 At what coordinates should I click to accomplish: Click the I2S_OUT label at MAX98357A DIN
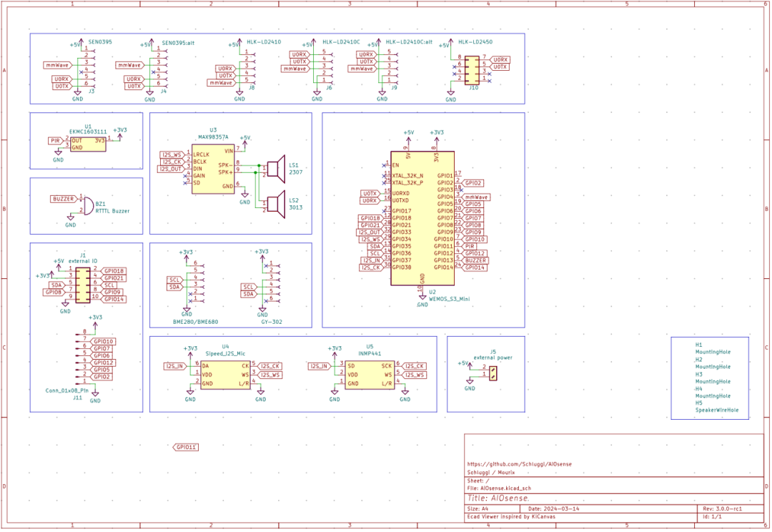point(171,169)
